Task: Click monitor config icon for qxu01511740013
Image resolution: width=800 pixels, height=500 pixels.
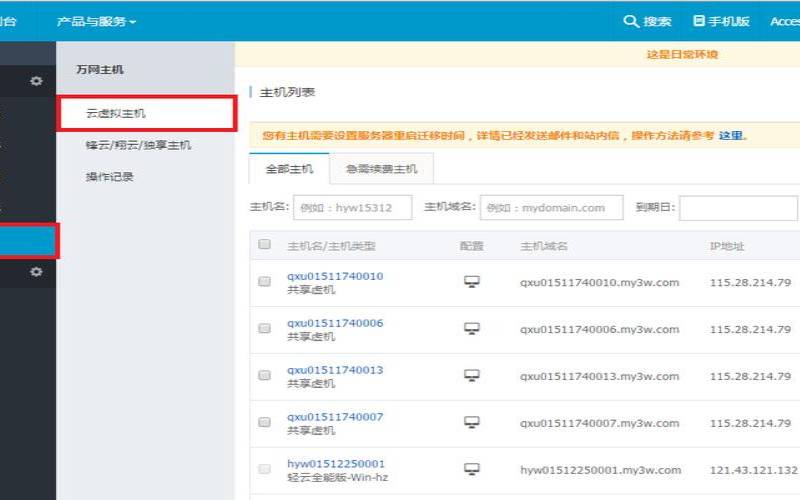Action: pyautogui.click(x=471, y=376)
